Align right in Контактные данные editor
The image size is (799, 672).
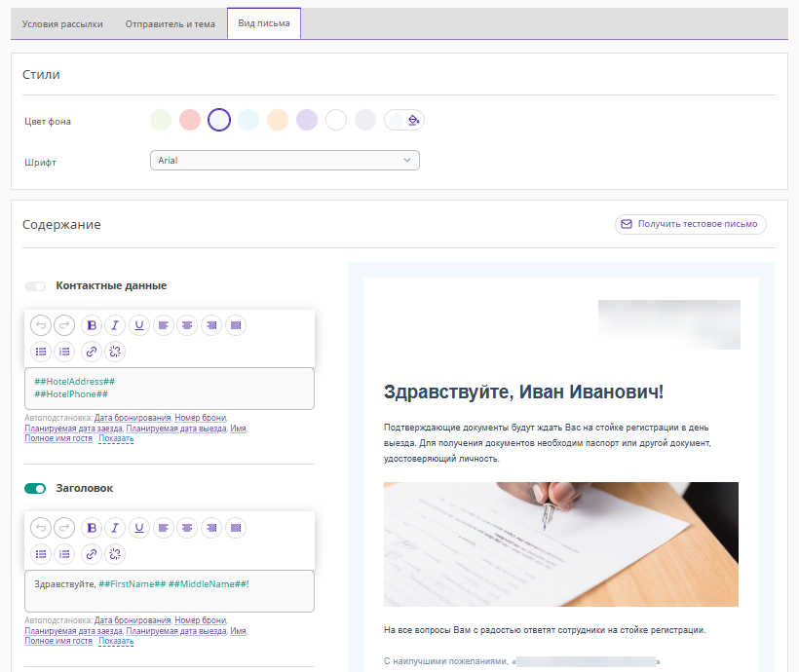(x=211, y=325)
